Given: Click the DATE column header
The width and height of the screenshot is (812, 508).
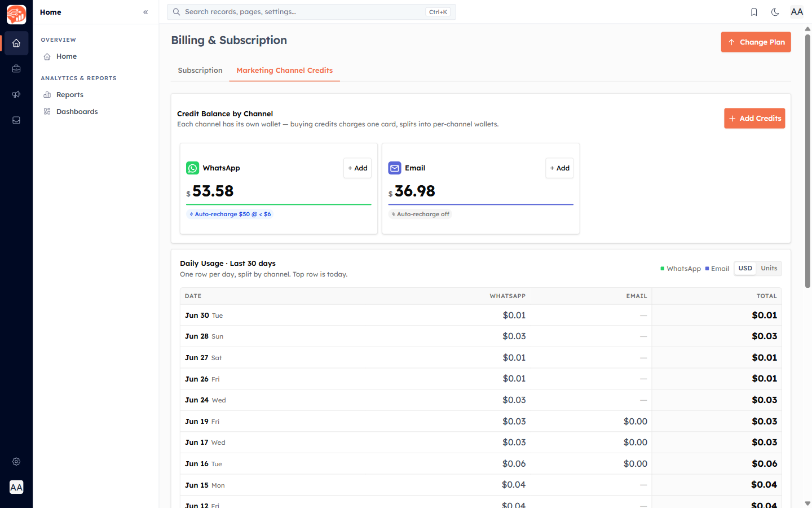Looking at the screenshot, I should pyautogui.click(x=193, y=296).
